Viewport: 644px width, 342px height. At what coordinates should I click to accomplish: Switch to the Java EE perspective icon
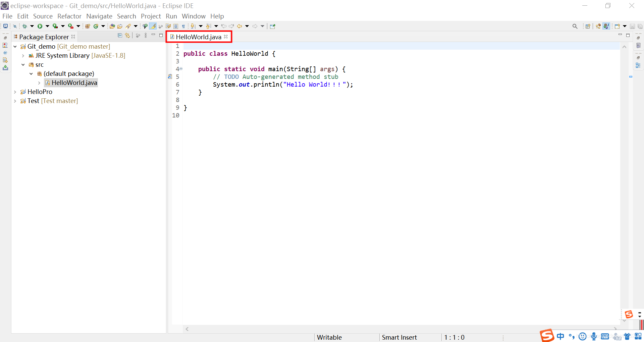(598, 26)
